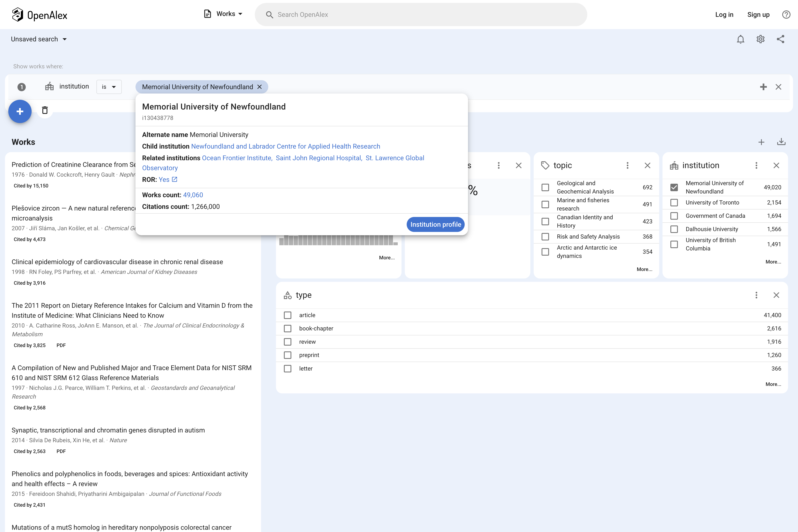Click the Institution profile button
This screenshot has width=798, height=532.
pyautogui.click(x=435, y=225)
